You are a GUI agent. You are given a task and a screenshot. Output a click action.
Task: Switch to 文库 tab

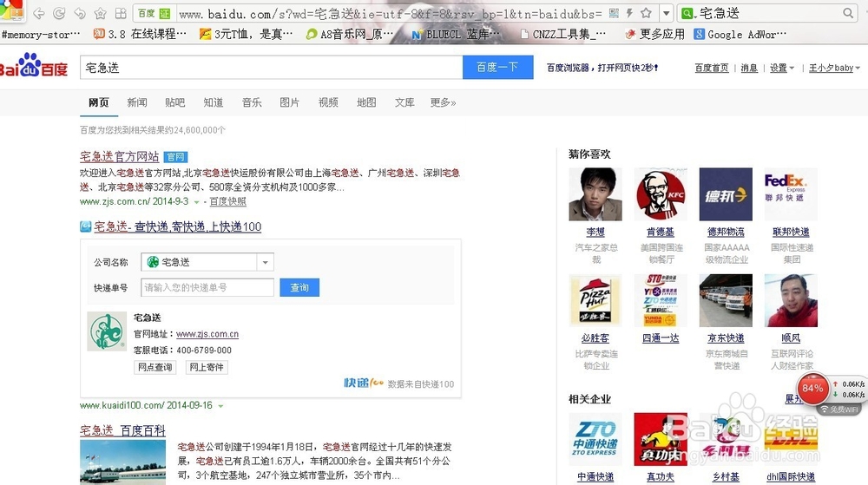[404, 102]
